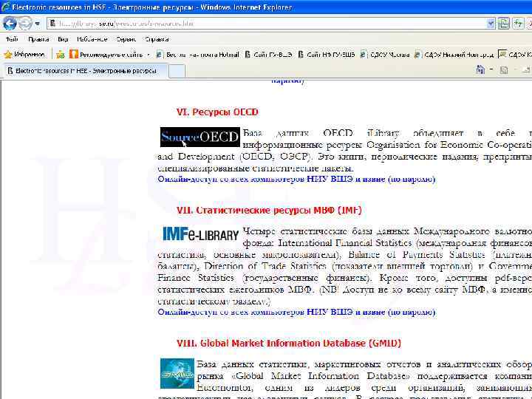532x399 pixels.
Task: Click the Add to Favorites Bar icon
Action: (61, 54)
